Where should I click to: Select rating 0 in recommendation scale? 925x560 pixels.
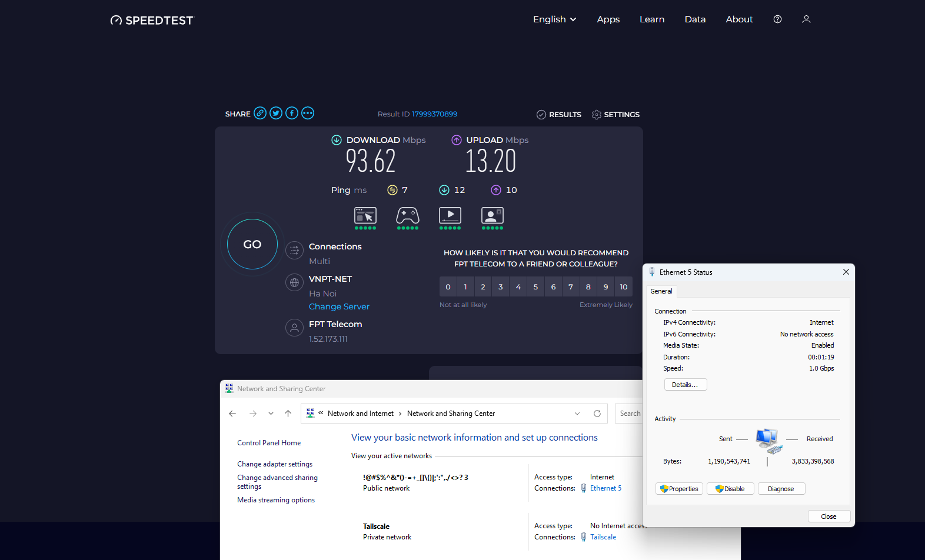(448, 287)
